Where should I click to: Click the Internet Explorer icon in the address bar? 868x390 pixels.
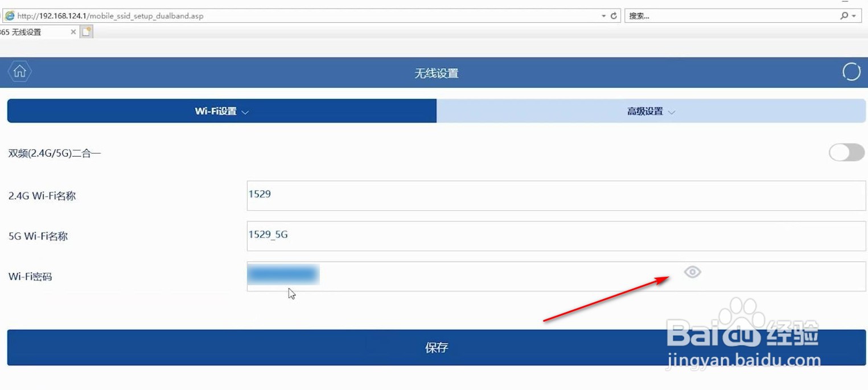(9, 15)
